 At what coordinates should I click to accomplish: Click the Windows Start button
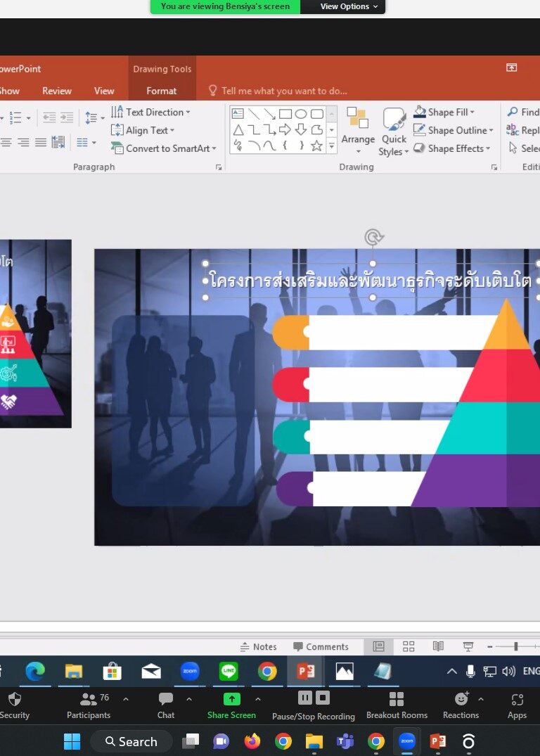[72, 741]
